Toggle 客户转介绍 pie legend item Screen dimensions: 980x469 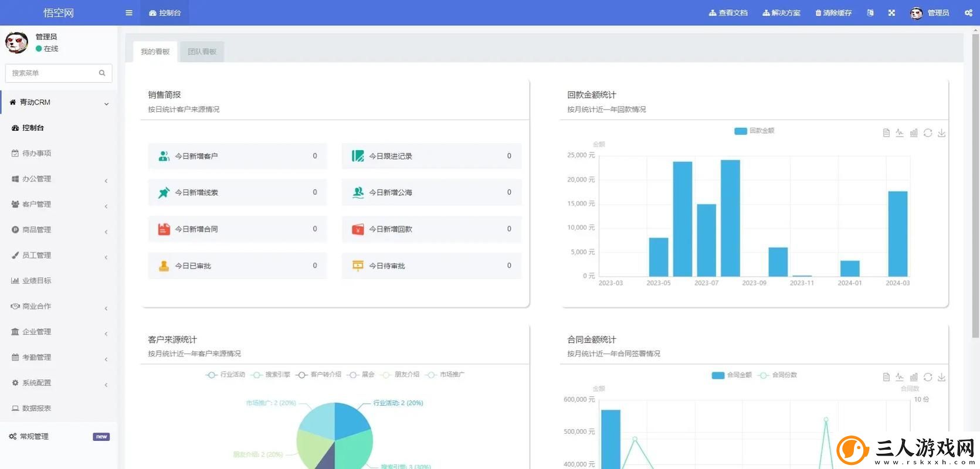point(318,375)
